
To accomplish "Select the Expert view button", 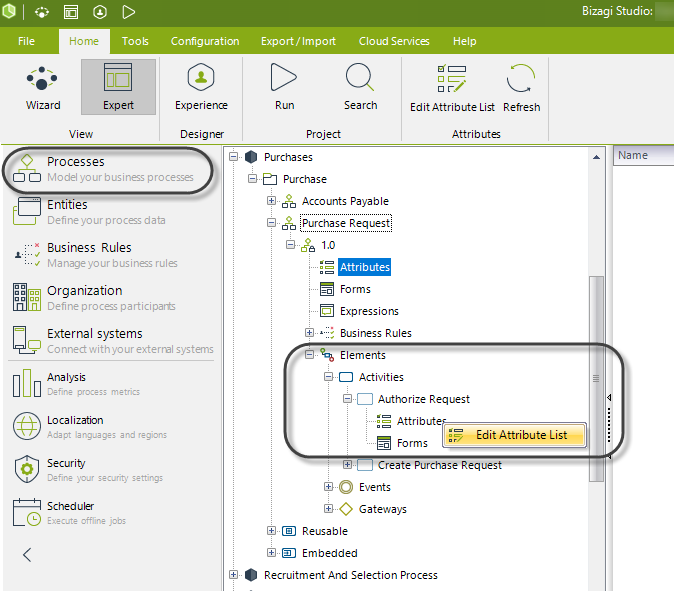I will click(118, 87).
